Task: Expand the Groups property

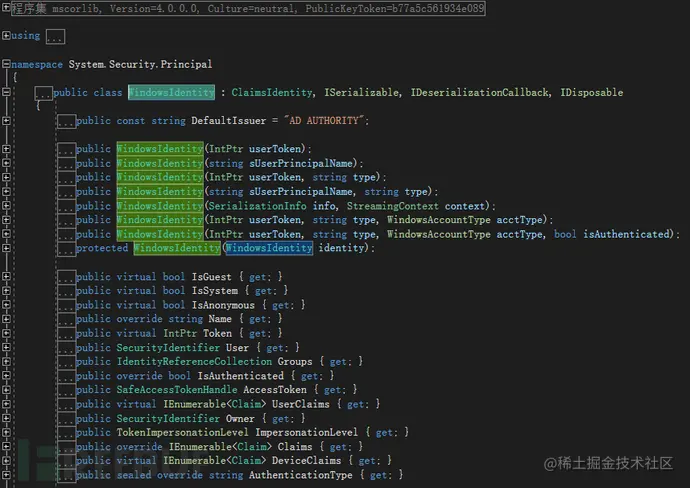Action: tap(6, 361)
